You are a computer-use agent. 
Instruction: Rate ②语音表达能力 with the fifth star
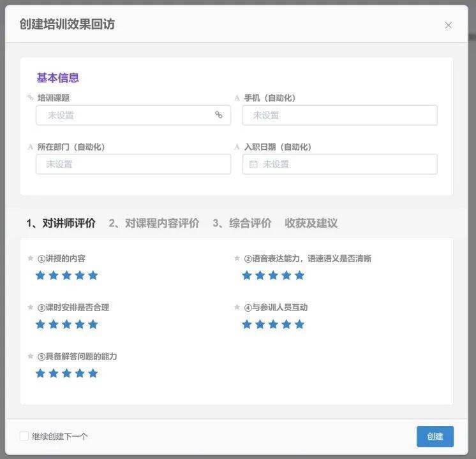point(300,275)
